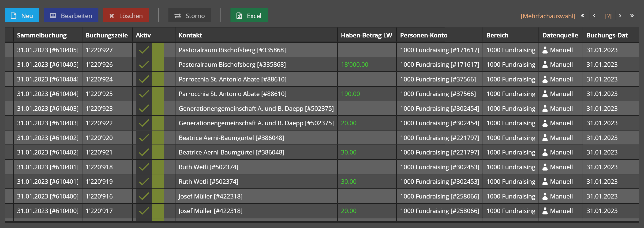This screenshot has width=644, height=228.
Task: Jump to last page double-arrow icon
Action: click(x=632, y=16)
